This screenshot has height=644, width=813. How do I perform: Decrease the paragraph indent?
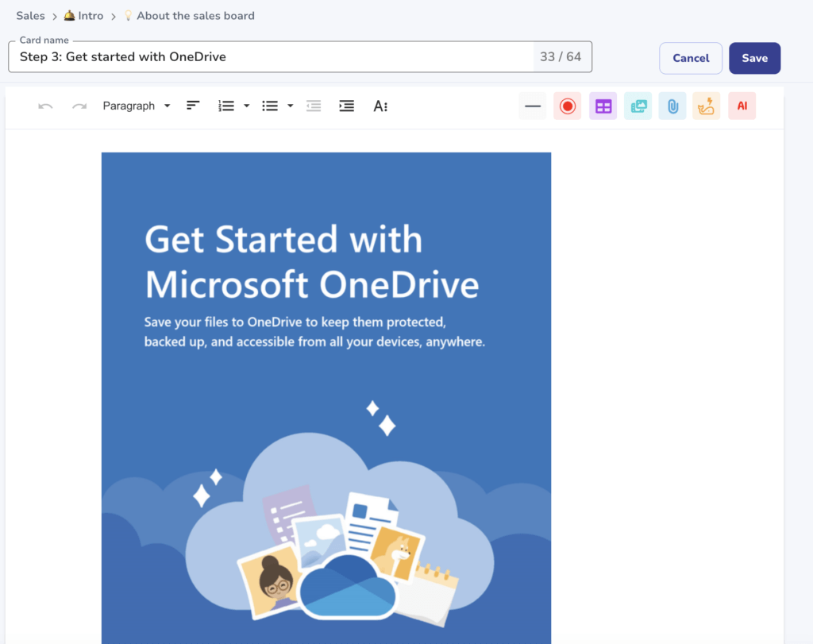(314, 106)
